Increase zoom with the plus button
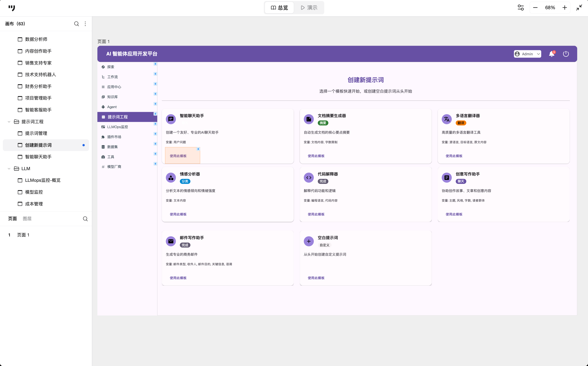The height and width of the screenshot is (366, 588). [x=565, y=8]
